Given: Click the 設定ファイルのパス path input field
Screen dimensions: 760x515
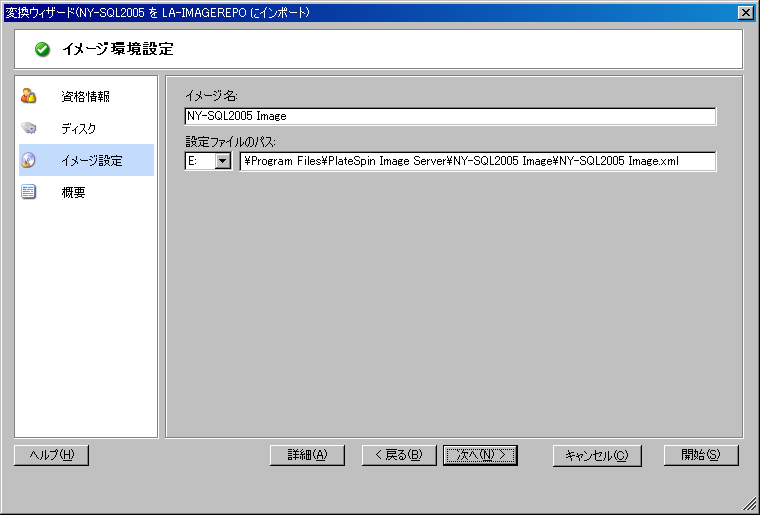Looking at the screenshot, I should tap(477, 161).
